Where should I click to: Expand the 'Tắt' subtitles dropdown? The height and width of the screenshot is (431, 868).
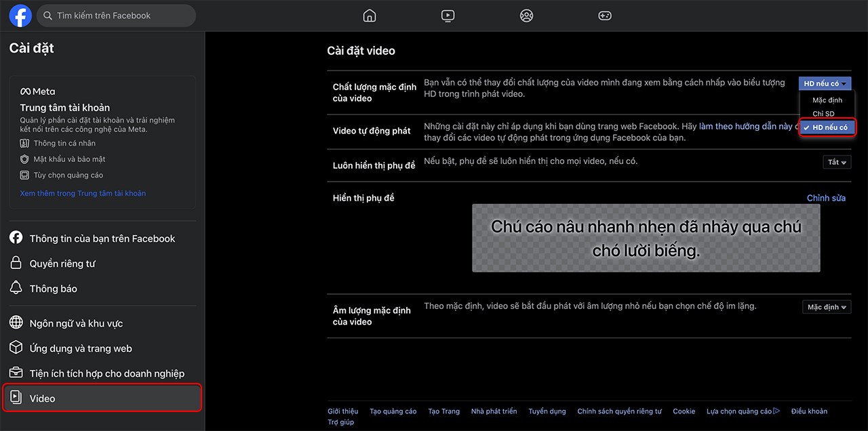(x=836, y=162)
